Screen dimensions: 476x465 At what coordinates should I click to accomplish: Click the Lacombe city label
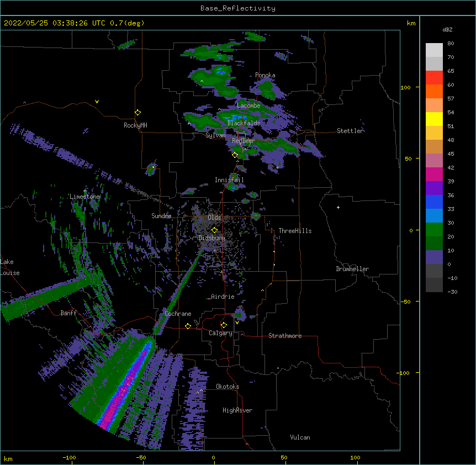point(248,105)
